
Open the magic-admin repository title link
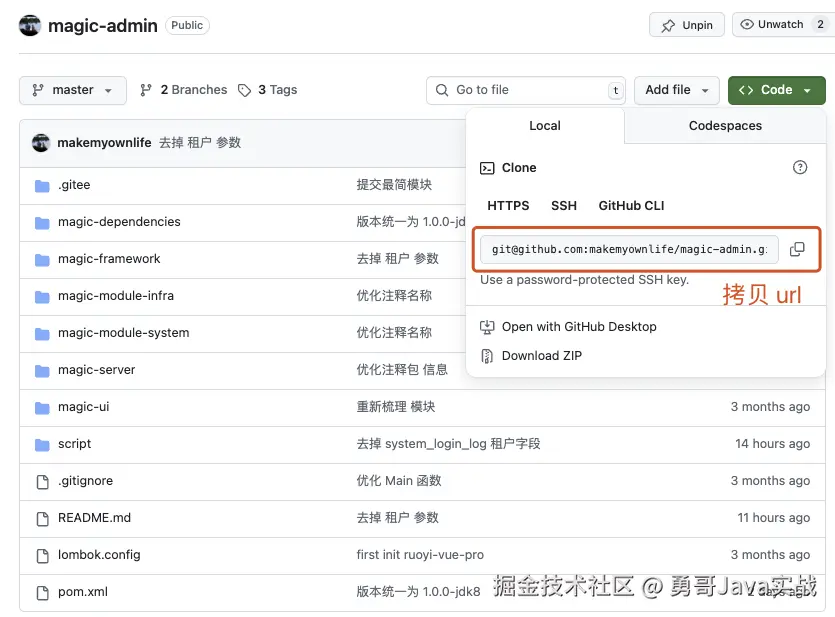coord(103,26)
